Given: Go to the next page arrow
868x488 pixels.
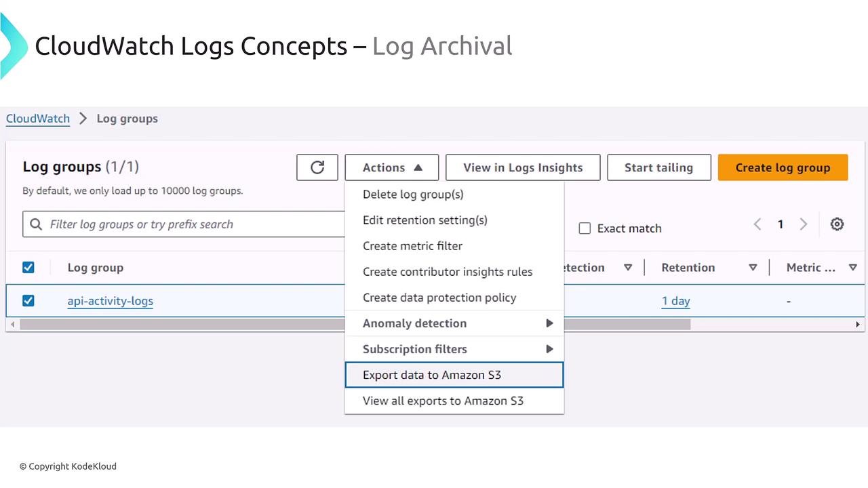Looking at the screenshot, I should (804, 224).
